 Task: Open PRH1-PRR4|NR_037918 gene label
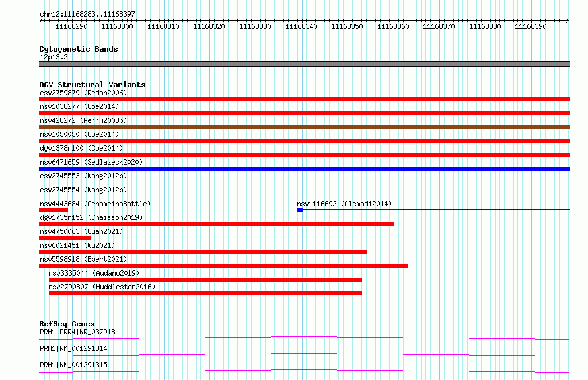point(77,332)
